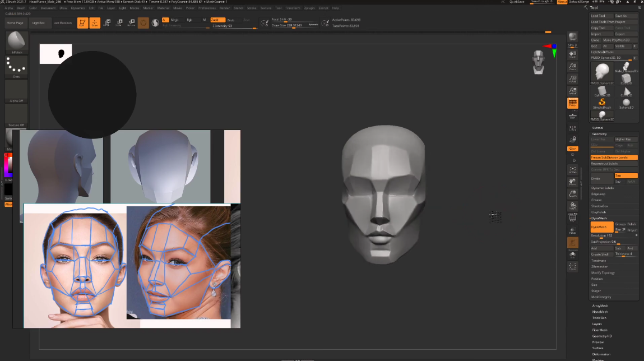Adjust the DynaMesh Resolution slider
The height and width of the screenshot is (361, 644).
point(614,236)
